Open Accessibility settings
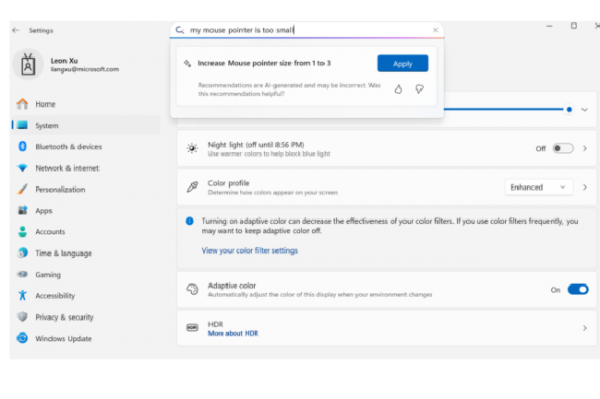600x399 pixels. pyautogui.click(x=86, y=295)
